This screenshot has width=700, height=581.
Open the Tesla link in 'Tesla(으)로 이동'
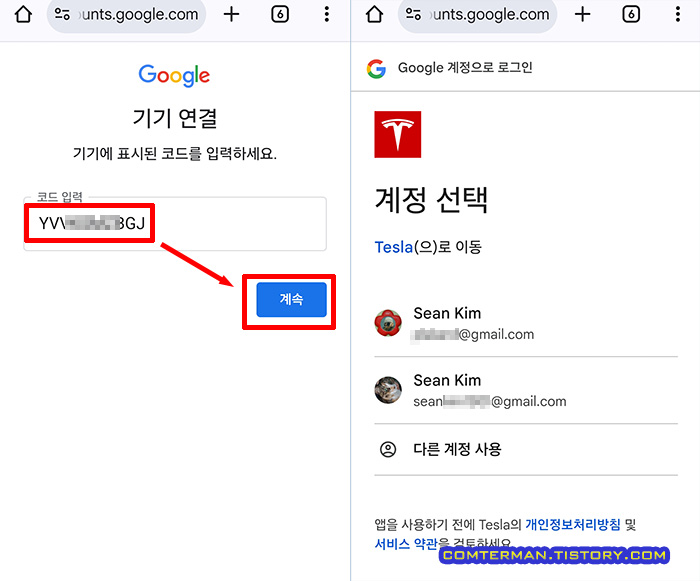click(x=394, y=247)
